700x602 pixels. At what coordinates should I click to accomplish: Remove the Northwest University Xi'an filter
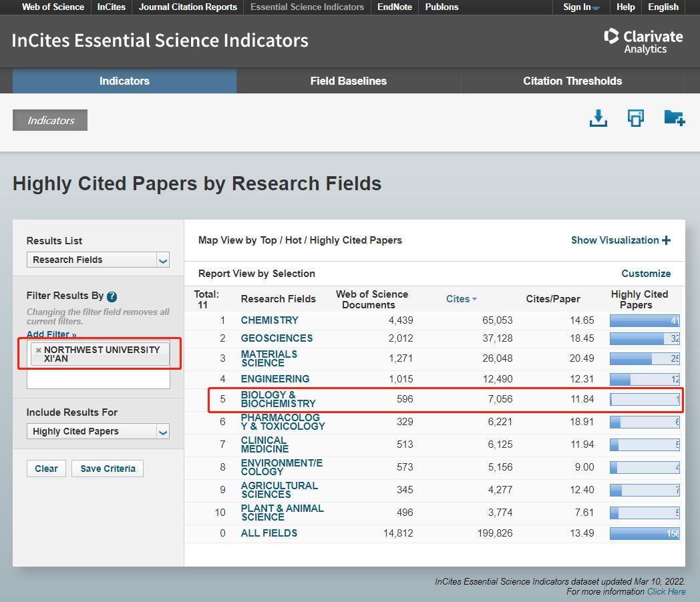(x=38, y=350)
